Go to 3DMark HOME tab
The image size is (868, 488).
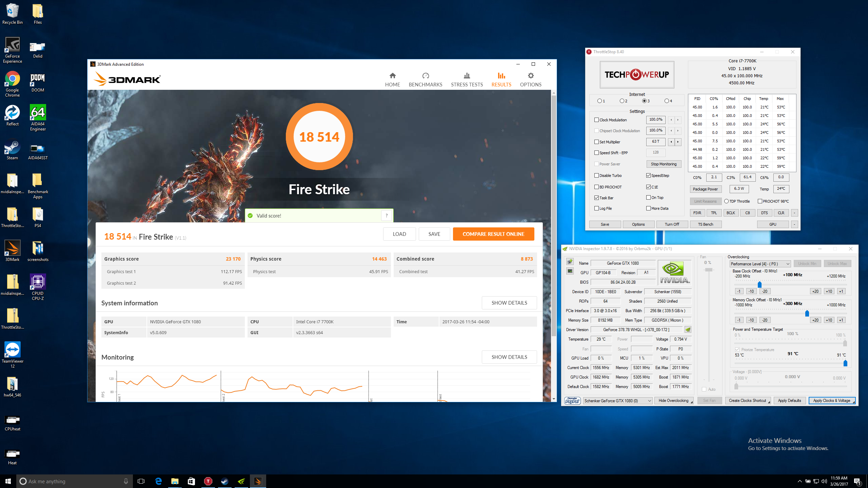pyautogui.click(x=392, y=80)
